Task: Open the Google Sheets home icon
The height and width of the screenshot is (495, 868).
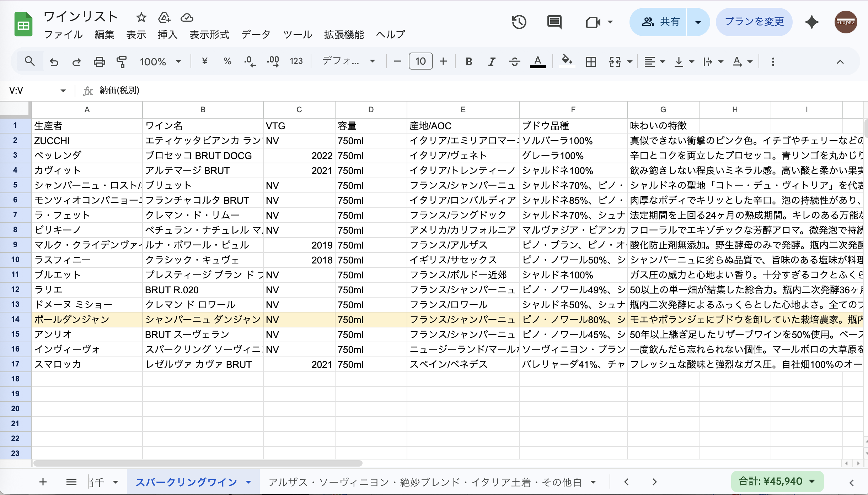Action: pyautogui.click(x=23, y=24)
